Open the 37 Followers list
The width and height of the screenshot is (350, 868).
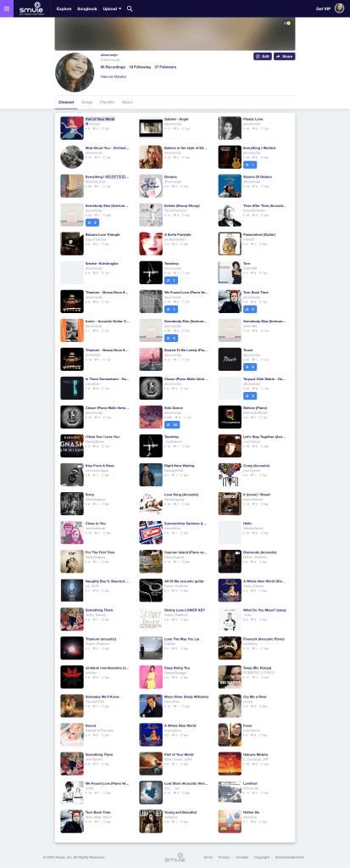[x=165, y=66]
